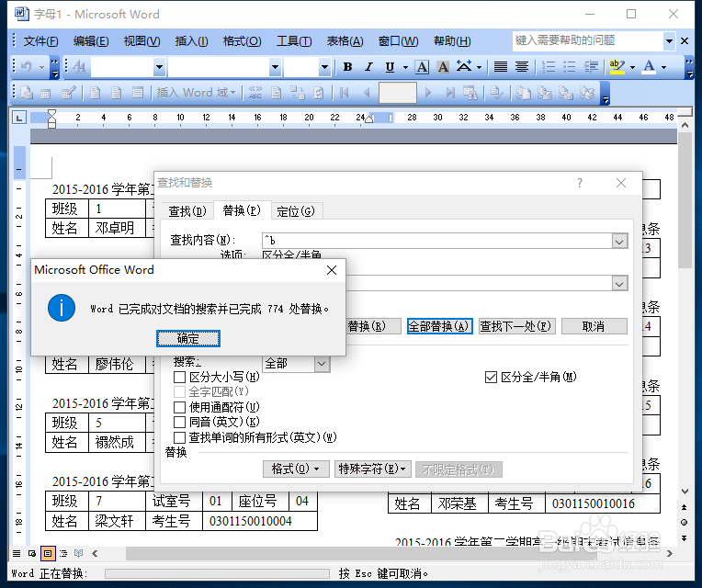This screenshot has height=588, width=702.
Task: Click select browse object button
Action: (685, 522)
